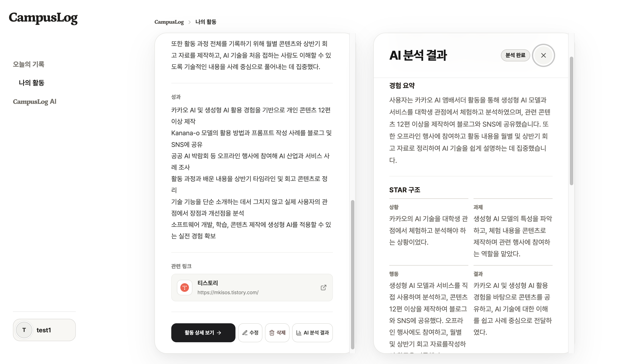The image size is (642, 364).
Task: Click the chart icon on AI 분석 결과 button
Action: [299, 333]
